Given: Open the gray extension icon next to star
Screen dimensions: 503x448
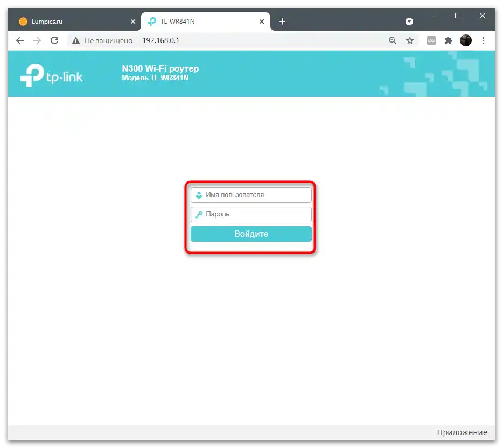Looking at the screenshot, I should coord(431,40).
